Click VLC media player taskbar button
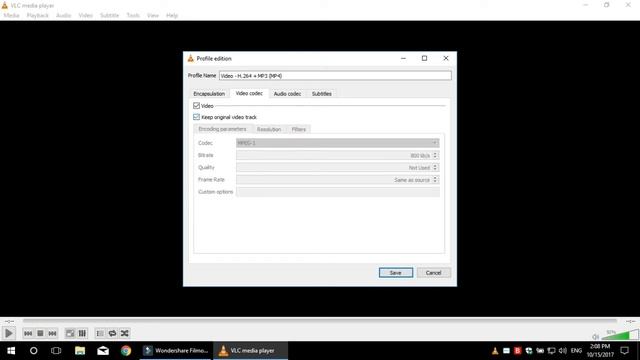The width and height of the screenshot is (640, 360). click(x=250, y=351)
